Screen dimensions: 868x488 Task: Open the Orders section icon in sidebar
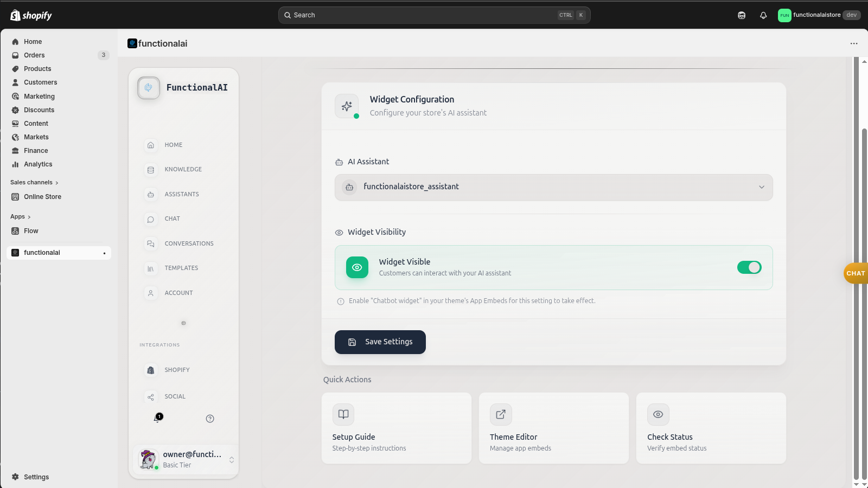pos(15,55)
